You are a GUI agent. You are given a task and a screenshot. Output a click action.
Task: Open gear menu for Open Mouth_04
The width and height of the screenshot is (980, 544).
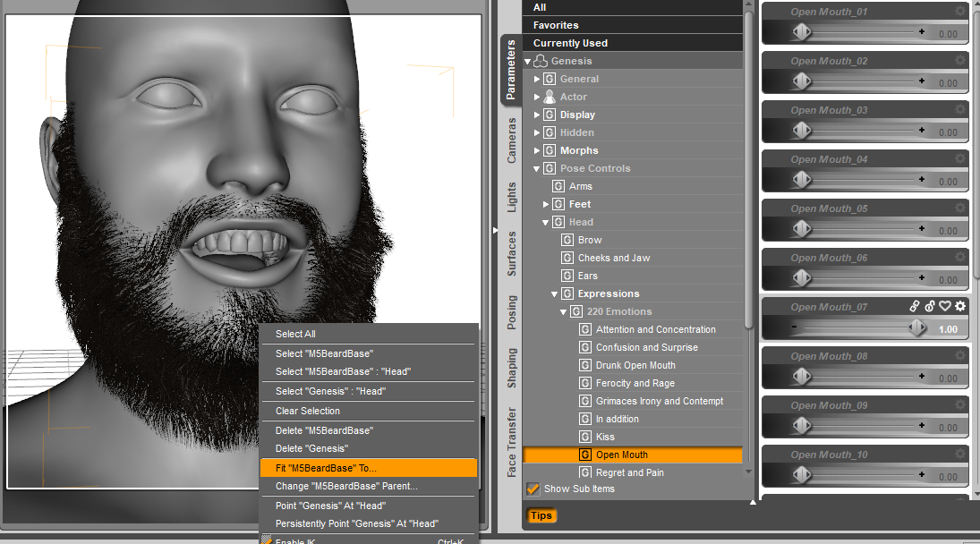point(960,158)
